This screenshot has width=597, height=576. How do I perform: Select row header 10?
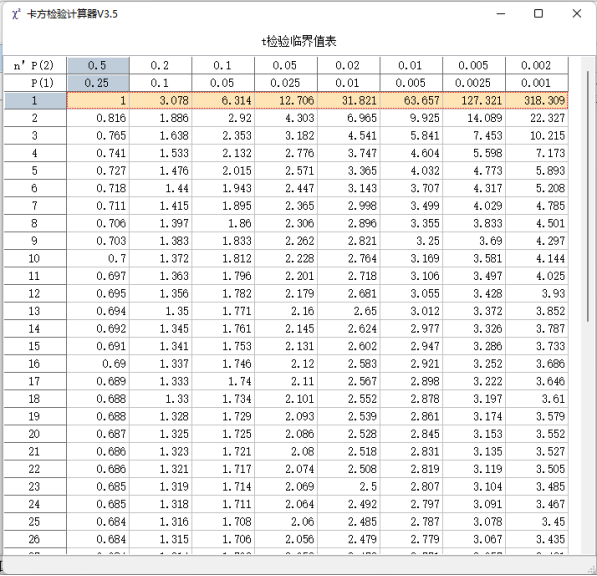[35, 258]
